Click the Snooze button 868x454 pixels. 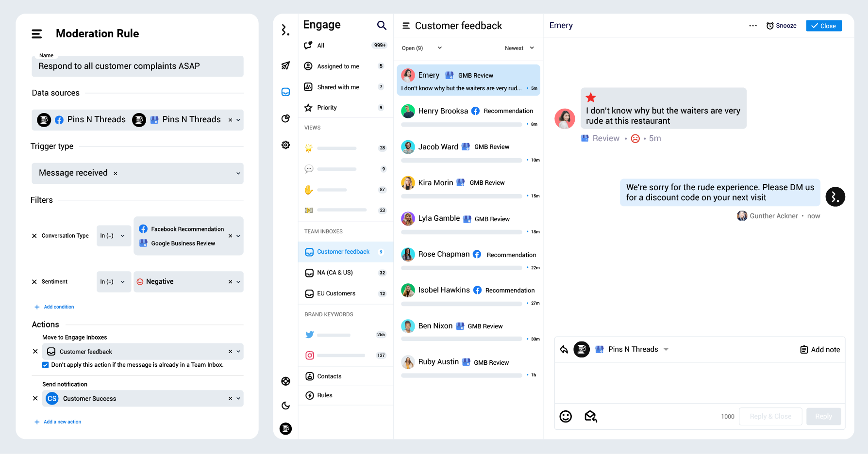coord(781,26)
